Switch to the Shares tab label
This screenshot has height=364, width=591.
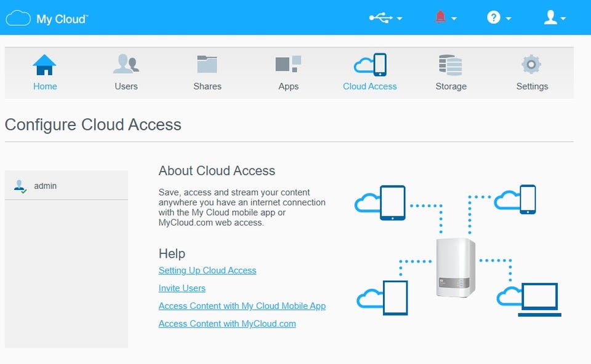(x=207, y=86)
